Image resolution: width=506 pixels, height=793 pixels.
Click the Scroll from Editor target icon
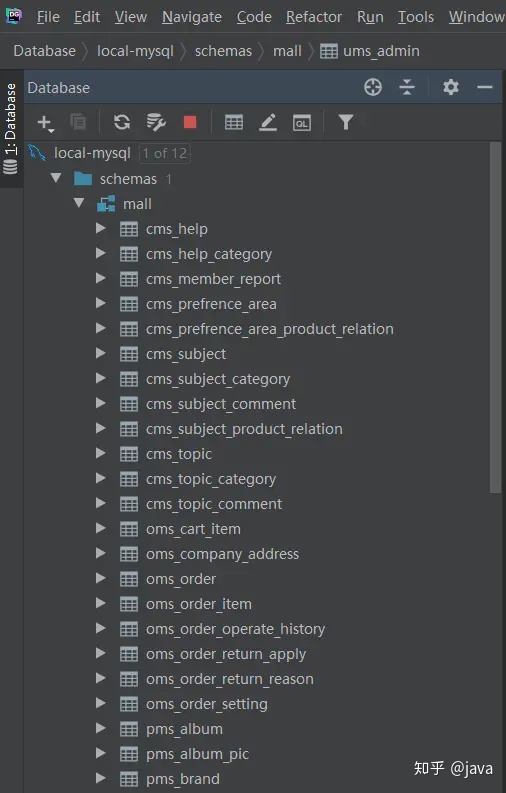[373, 87]
